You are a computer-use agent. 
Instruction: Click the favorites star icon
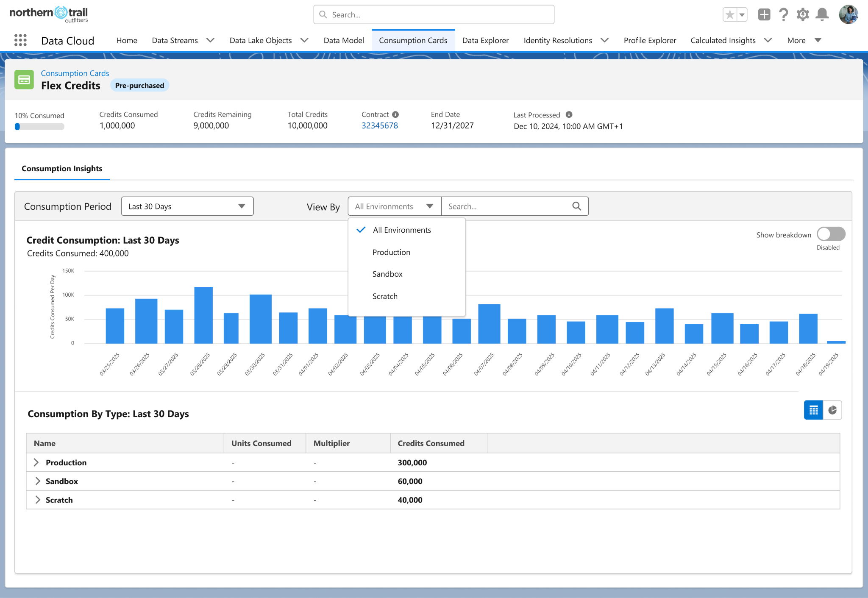(730, 15)
